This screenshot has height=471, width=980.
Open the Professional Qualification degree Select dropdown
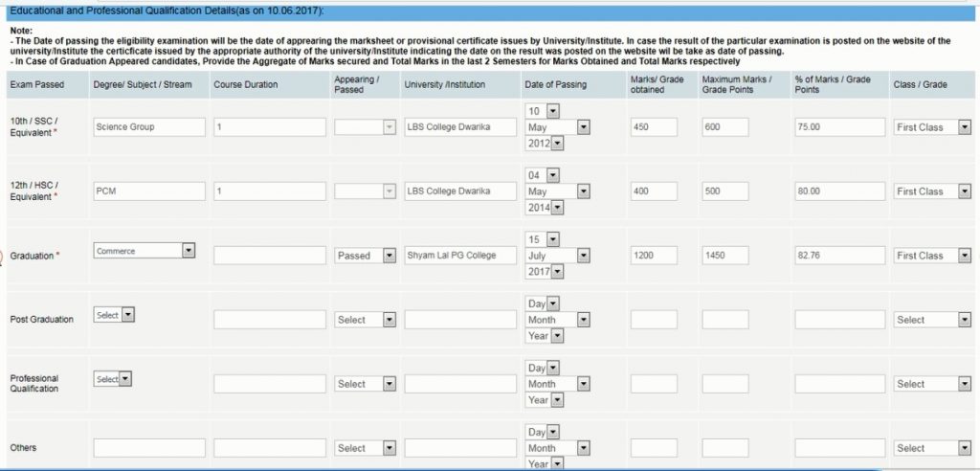click(113, 379)
